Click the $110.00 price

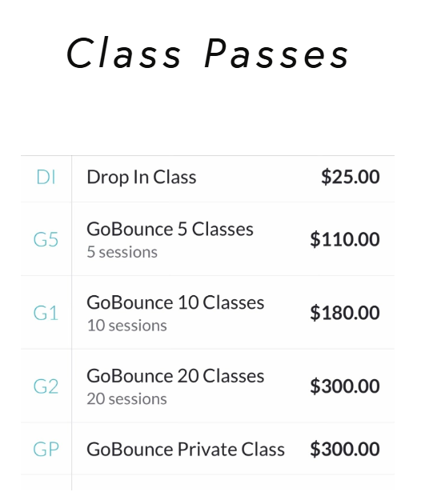click(345, 239)
